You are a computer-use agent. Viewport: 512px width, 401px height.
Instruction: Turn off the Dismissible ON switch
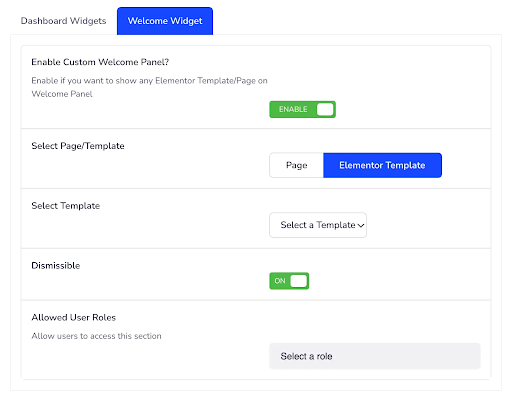[x=289, y=281]
